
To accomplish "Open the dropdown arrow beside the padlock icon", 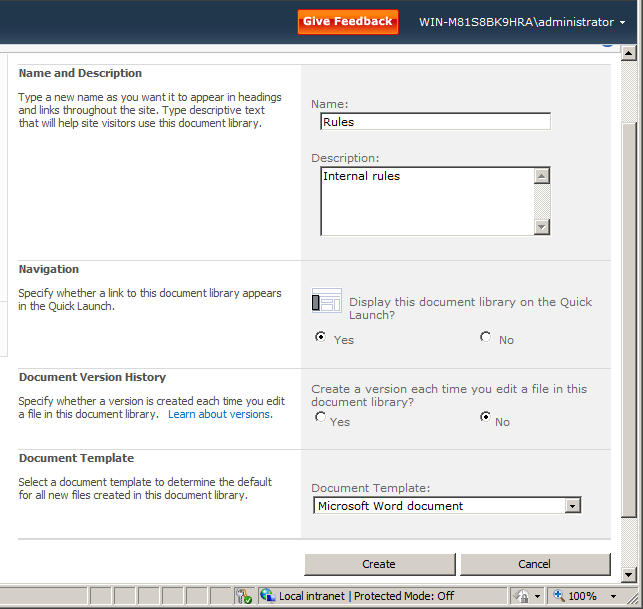I will [537, 597].
